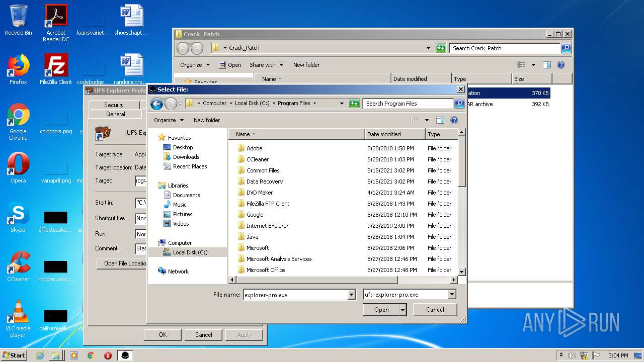
Task: Open CCleaner desktop shortcut
Action: pos(18,266)
